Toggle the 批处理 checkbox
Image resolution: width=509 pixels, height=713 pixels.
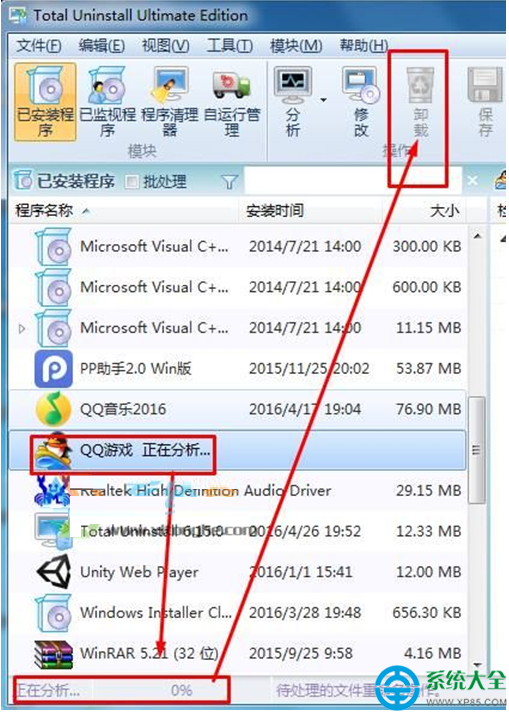[132, 182]
